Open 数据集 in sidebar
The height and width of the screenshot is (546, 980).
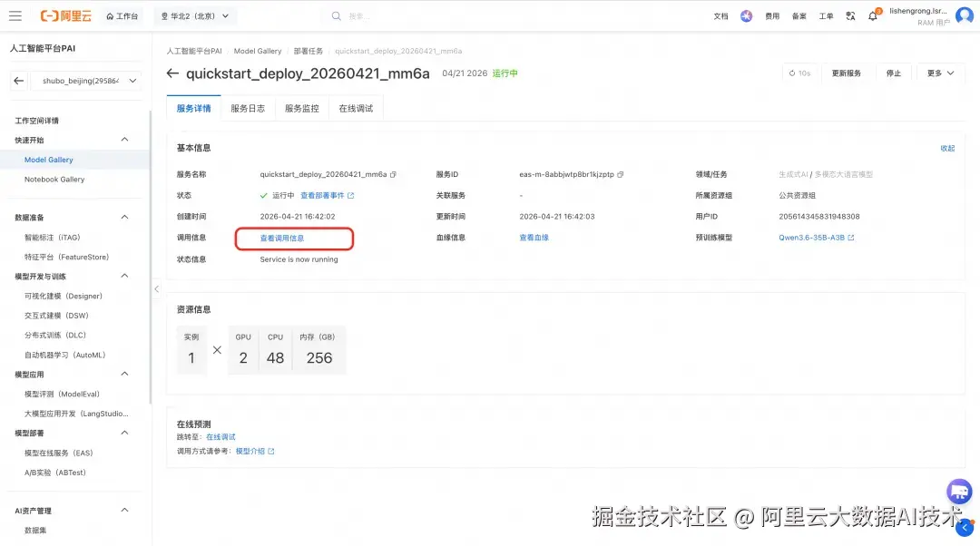pyautogui.click(x=35, y=531)
